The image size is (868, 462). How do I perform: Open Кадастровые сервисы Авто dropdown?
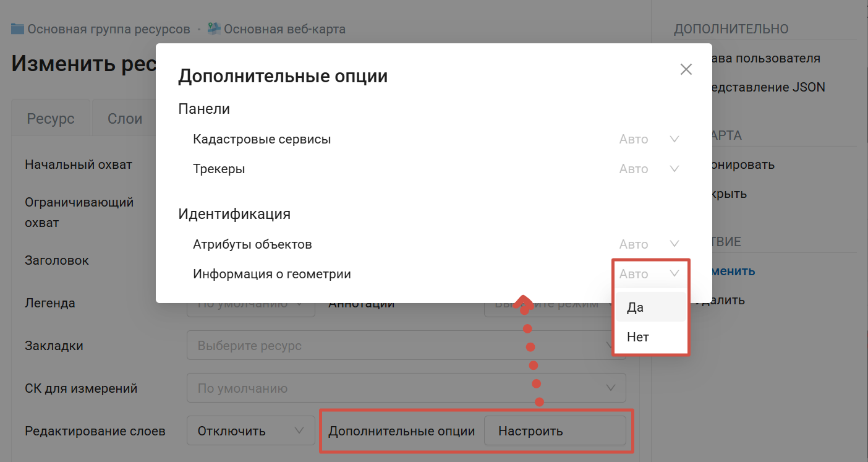click(x=649, y=139)
